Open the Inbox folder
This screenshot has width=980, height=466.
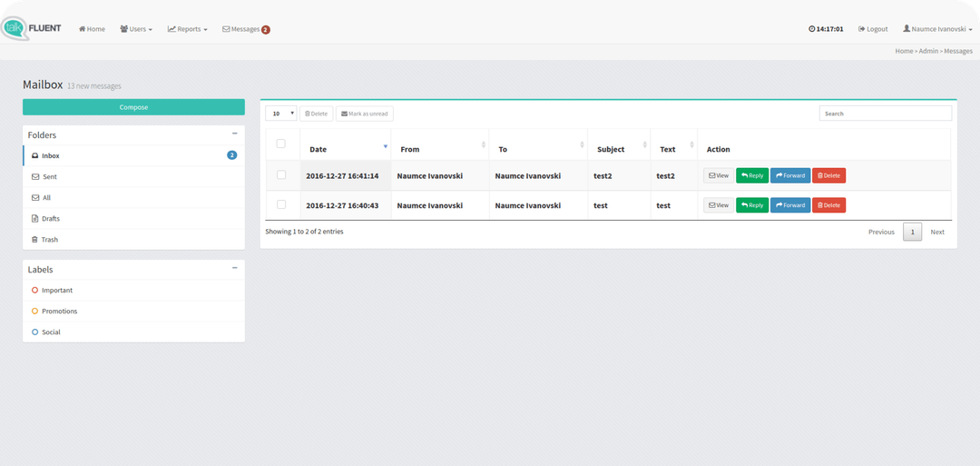pos(51,156)
